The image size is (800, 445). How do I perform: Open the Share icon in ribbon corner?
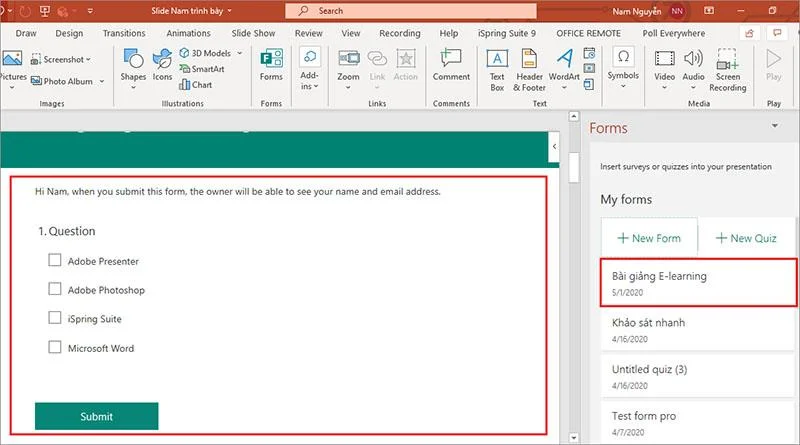pos(749,33)
